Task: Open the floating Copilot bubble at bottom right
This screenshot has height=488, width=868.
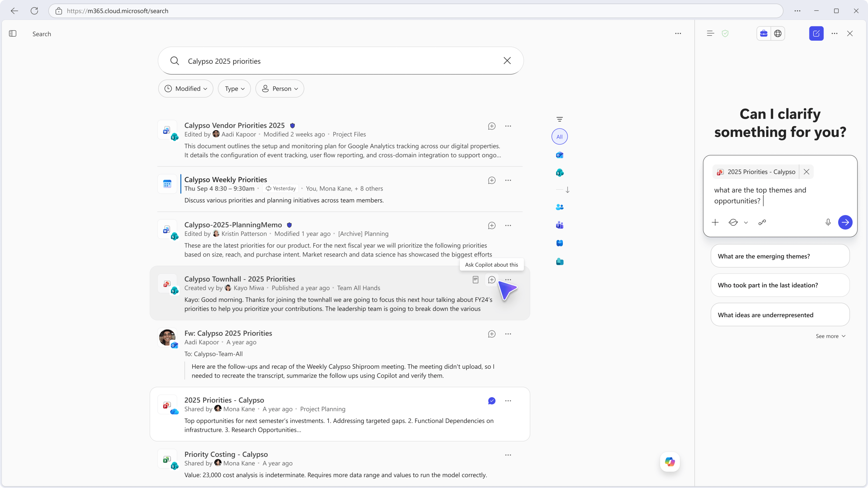Action: coord(669,462)
